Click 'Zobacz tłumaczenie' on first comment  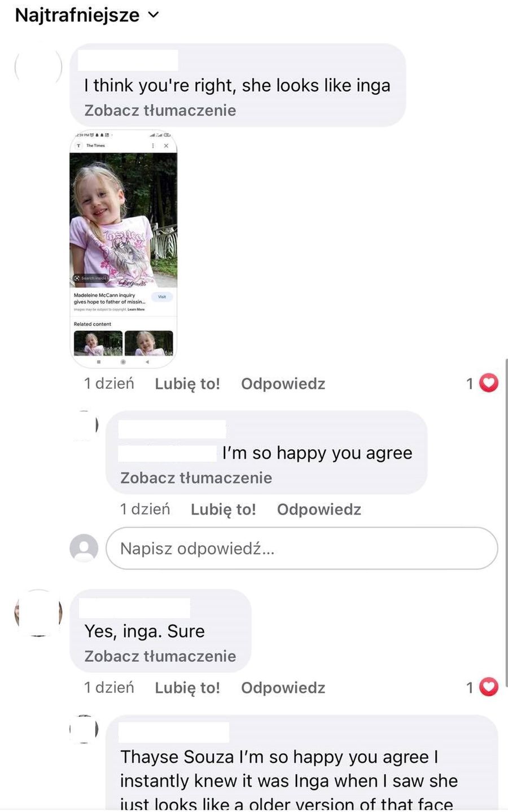160,110
